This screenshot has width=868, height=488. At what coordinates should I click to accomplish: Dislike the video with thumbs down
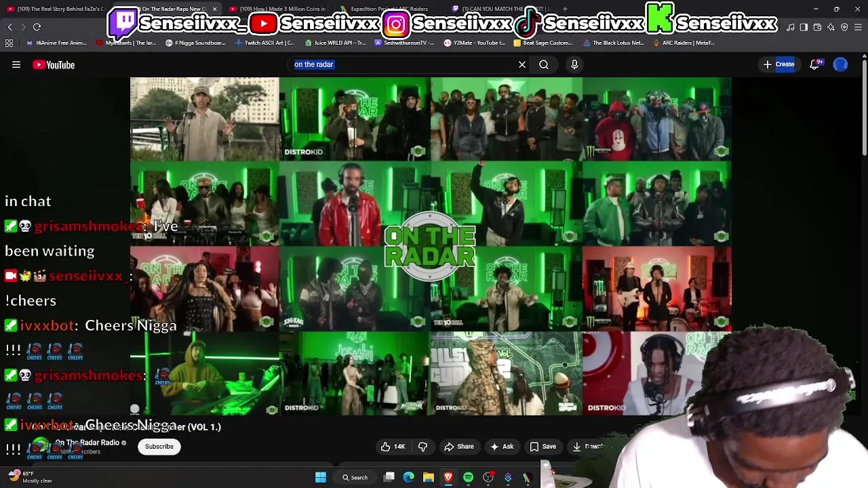[x=422, y=447]
